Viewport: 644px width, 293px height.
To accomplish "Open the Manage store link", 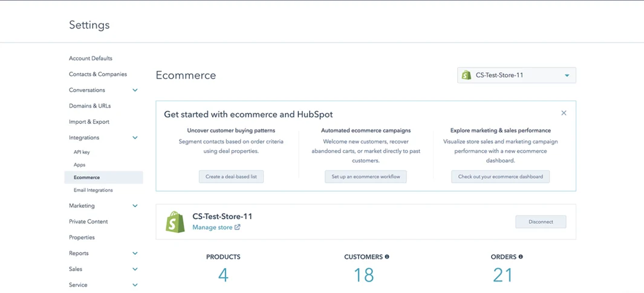I will (212, 227).
